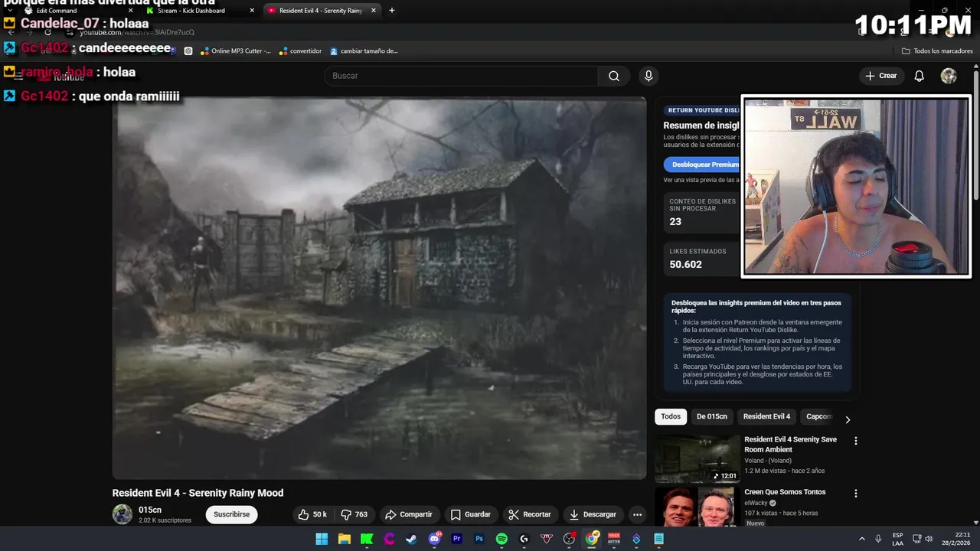This screenshot has width=980, height=551.
Task: Show hidden system tray icons
Action: coord(861,539)
